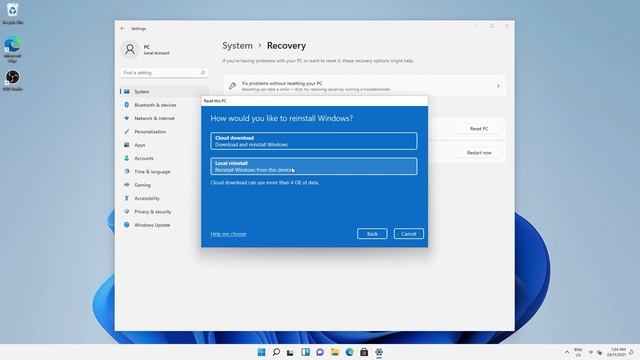This screenshot has width=640, height=360.
Task: Click the Restart now button
Action: 479,153
